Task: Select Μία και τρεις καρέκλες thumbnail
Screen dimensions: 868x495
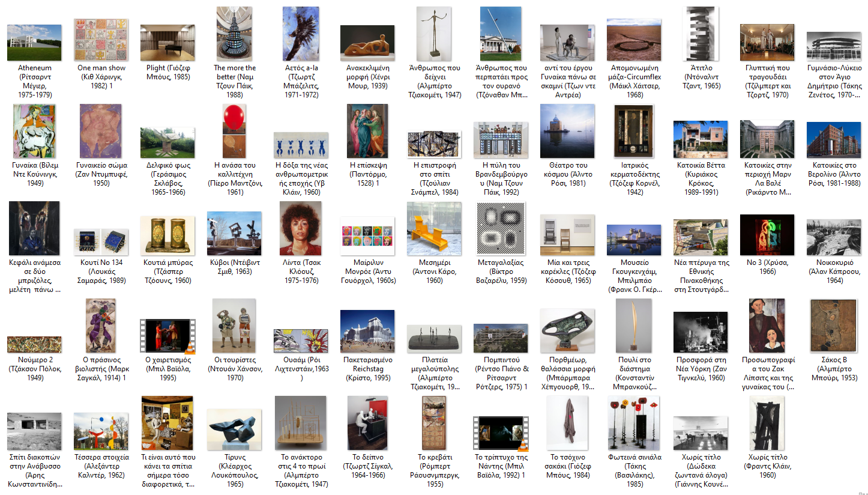Action: tap(567, 235)
